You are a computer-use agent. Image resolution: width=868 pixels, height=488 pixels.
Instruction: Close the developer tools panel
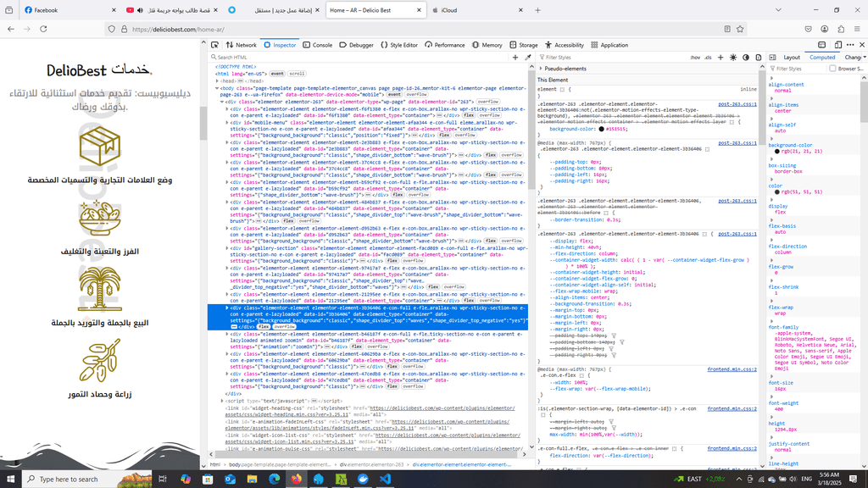coord(862,45)
